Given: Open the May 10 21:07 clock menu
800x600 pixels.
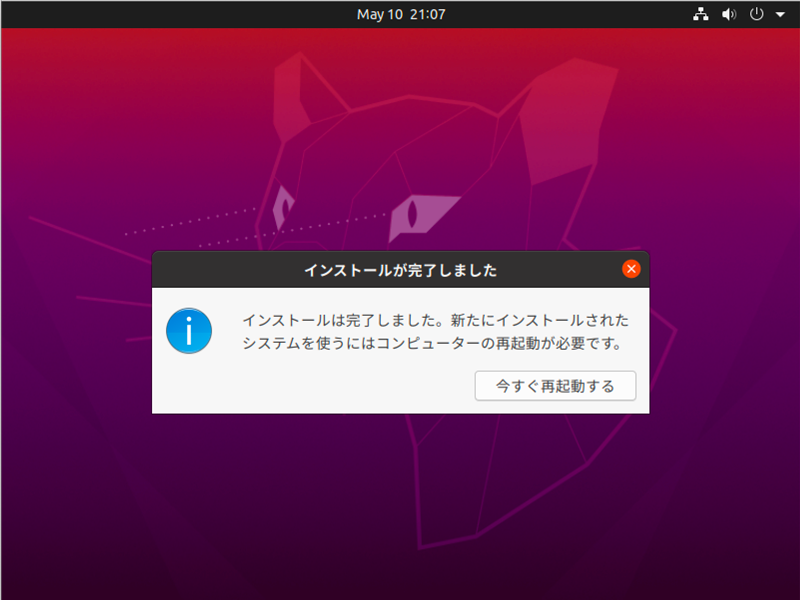Looking at the screenshot, I should pos(401,14).
